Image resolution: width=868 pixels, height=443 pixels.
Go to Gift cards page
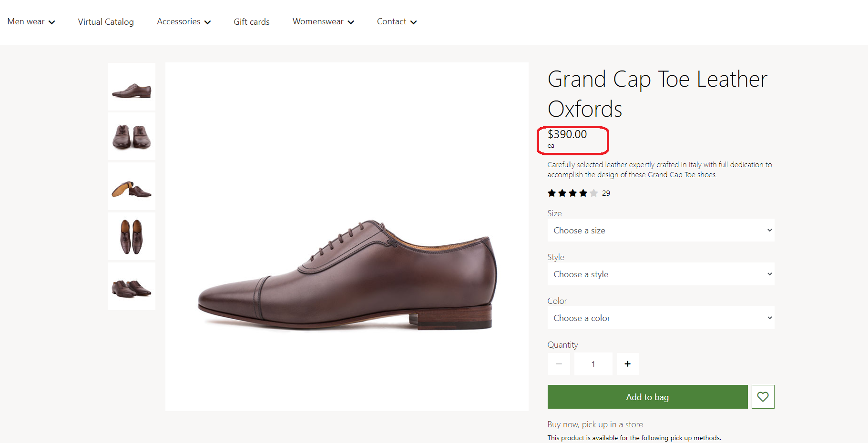251,22
